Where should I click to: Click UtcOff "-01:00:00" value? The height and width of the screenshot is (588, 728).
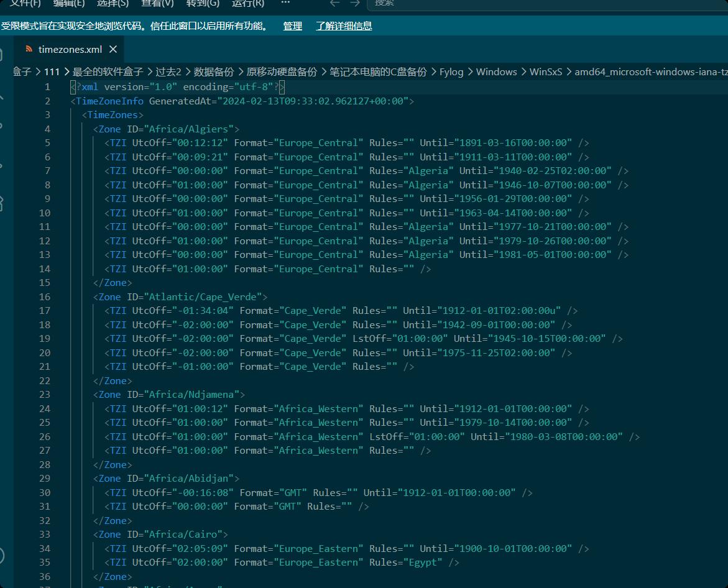click(x=203, y=367)
